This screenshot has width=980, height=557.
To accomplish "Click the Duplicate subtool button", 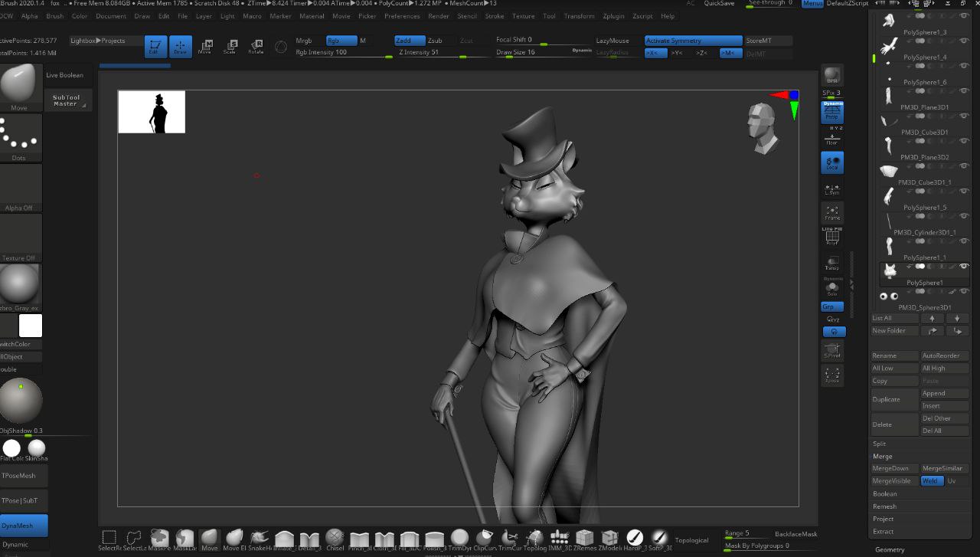I will [894, 399].
